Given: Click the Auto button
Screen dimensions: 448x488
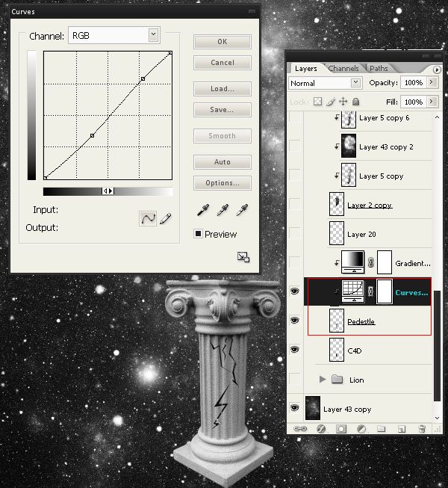Looking at the screenshot, I should (223, 162).
